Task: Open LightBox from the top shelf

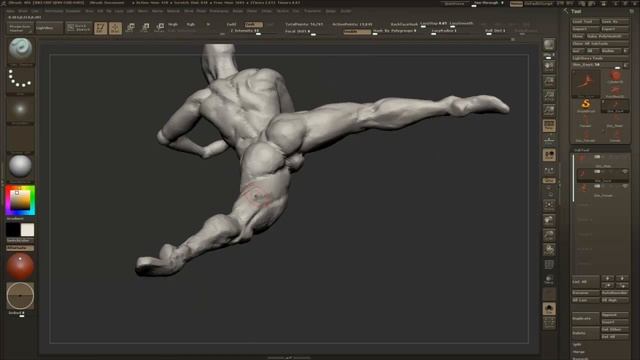Action: (x=49, y=28)
